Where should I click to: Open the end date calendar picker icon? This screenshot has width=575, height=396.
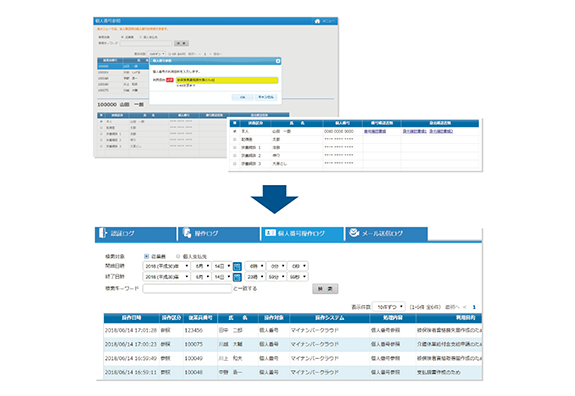coord(237,277)
